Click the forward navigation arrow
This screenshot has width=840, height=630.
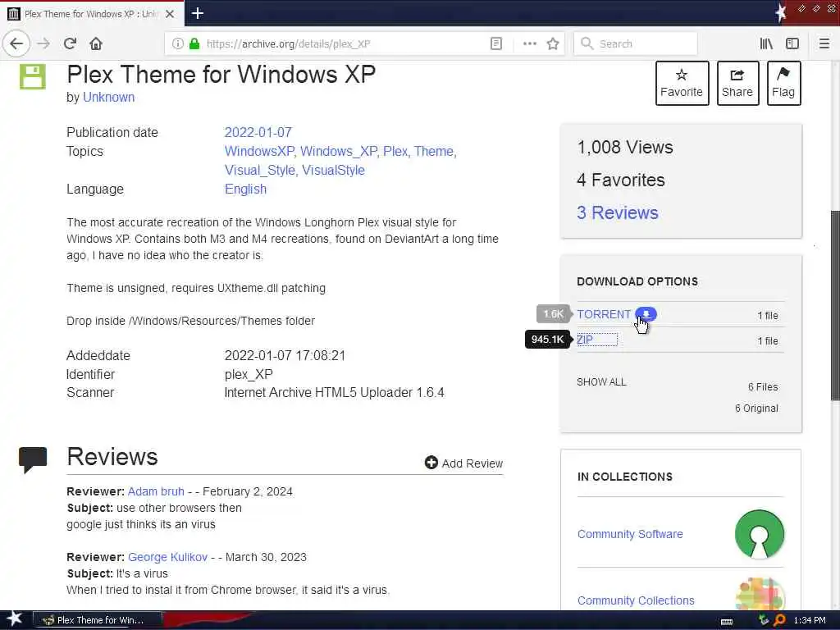coord(43,43)
